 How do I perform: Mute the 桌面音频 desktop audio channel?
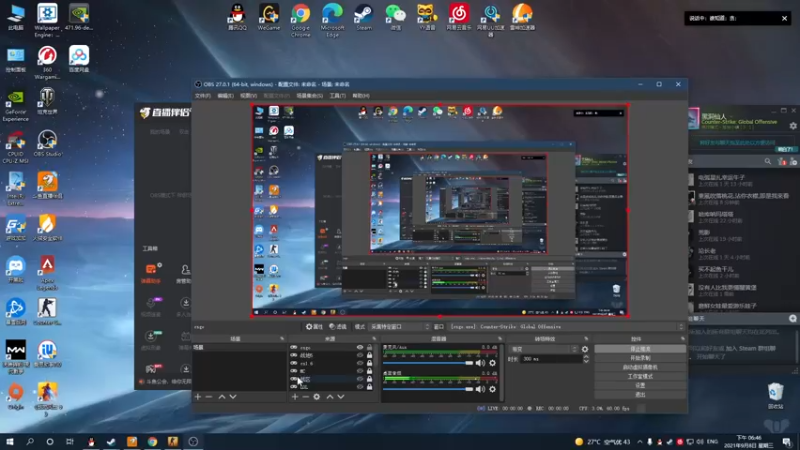[480, 389]
